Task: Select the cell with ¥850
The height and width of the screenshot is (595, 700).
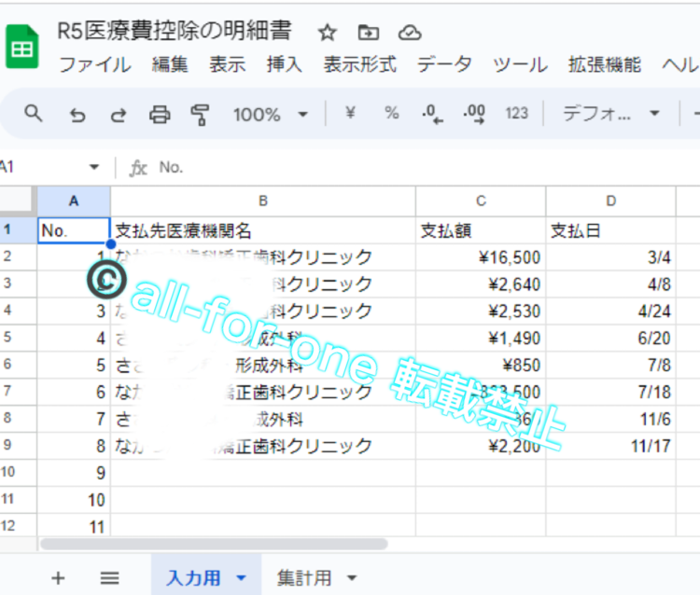Action: [x=481, y=366]
